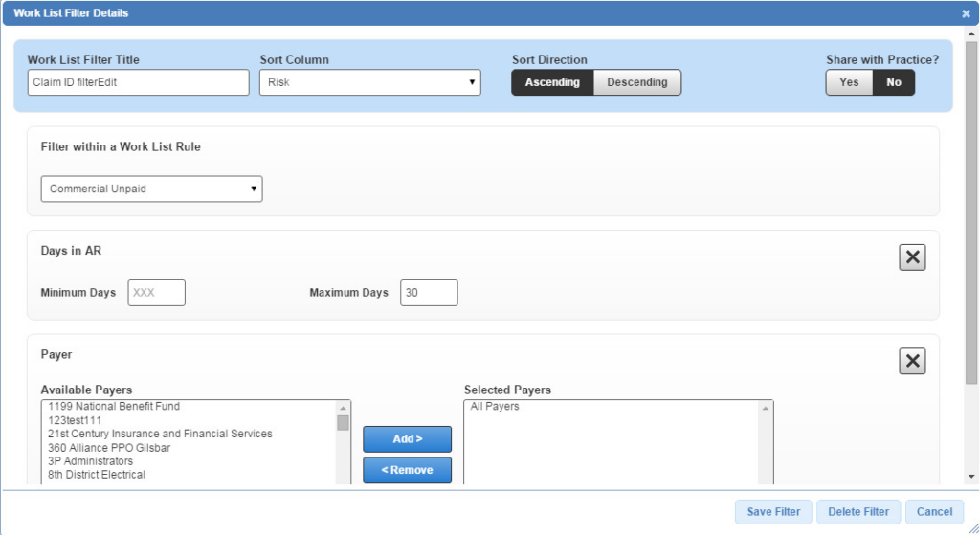Click the < Remove payer button
The image size is (980, 535).
tap(408, 470)
